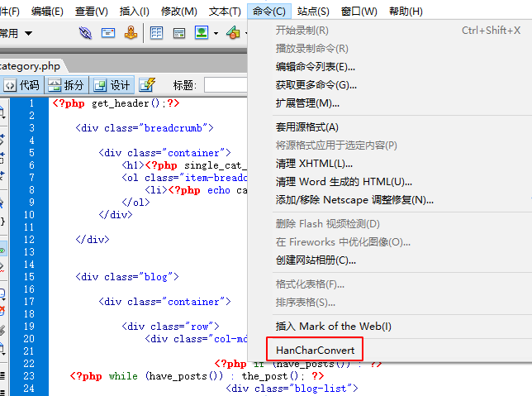Open the 修改(M) menu
The width and height of the screenshot is (532, 396).
click(x=178, y=12)
